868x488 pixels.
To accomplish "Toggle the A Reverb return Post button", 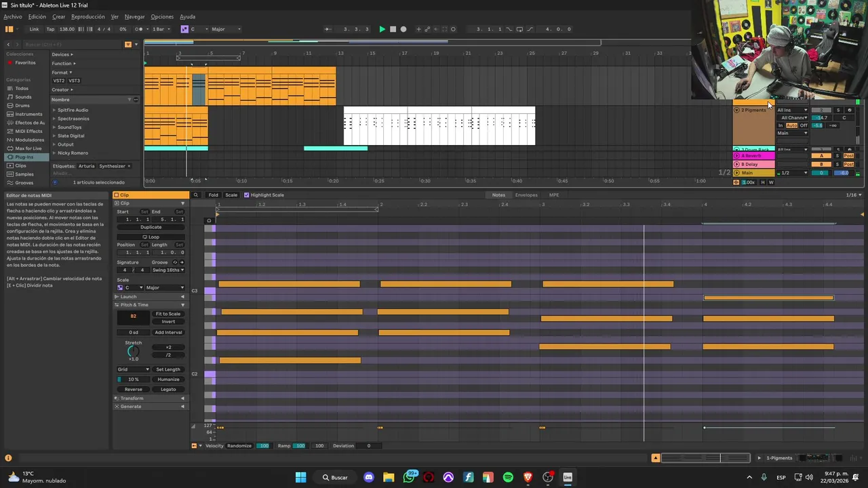I will click(x=848, y=155).
